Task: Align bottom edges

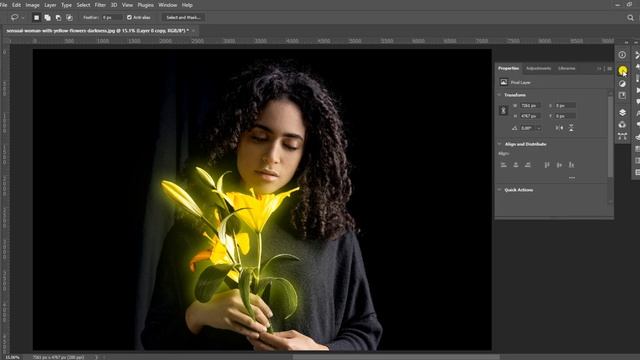Action: pyautogui.click(x=571, y=165)
